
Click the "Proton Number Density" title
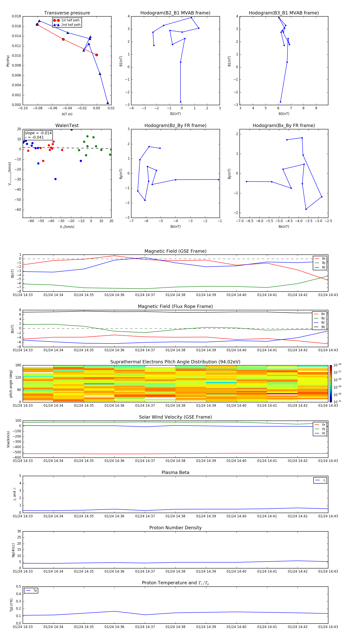tap(175, 528)
